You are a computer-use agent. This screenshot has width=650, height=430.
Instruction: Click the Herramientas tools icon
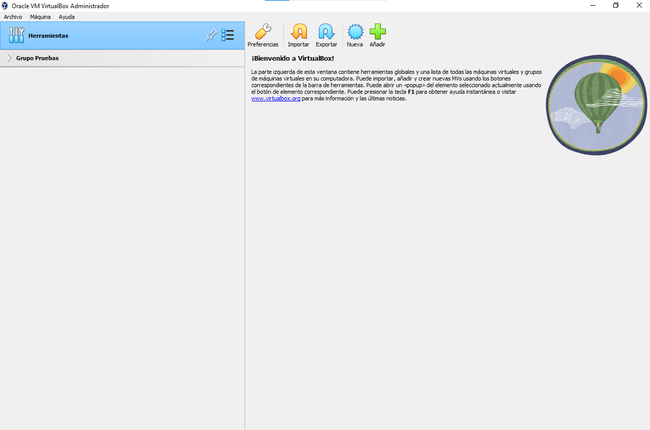click(x=16, y=35)
